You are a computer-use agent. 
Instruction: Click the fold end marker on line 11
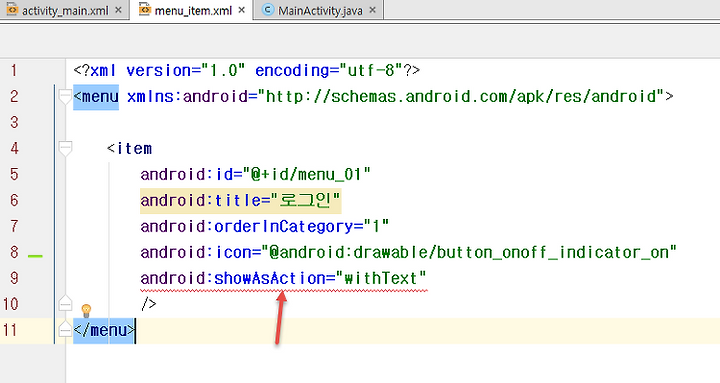[66, 329]
